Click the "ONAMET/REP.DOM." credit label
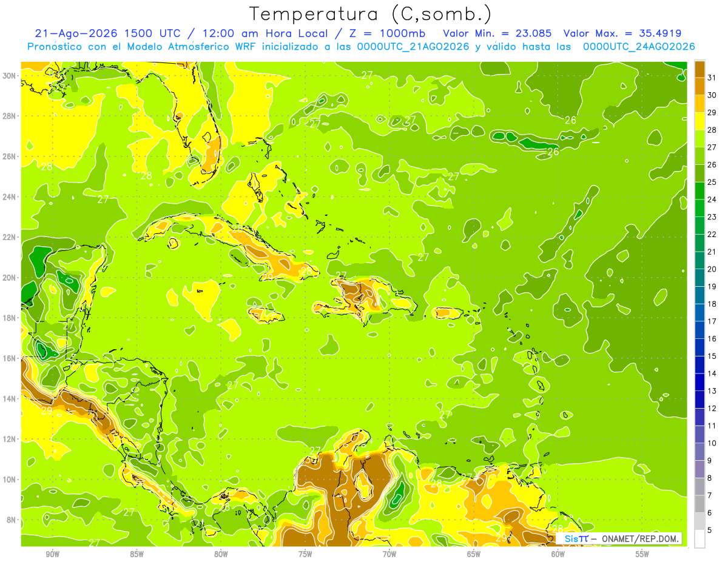This screenshot has width=728, height=562. pos(640,539)
